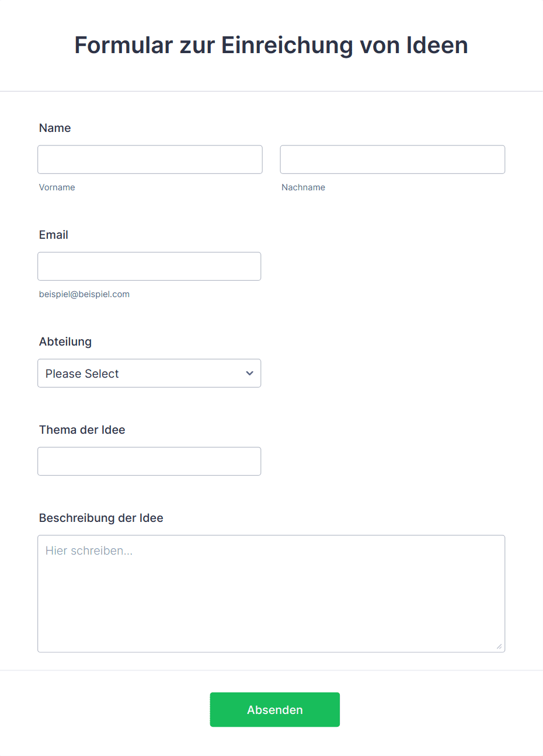Focus the Email address input box

point(149,266)
